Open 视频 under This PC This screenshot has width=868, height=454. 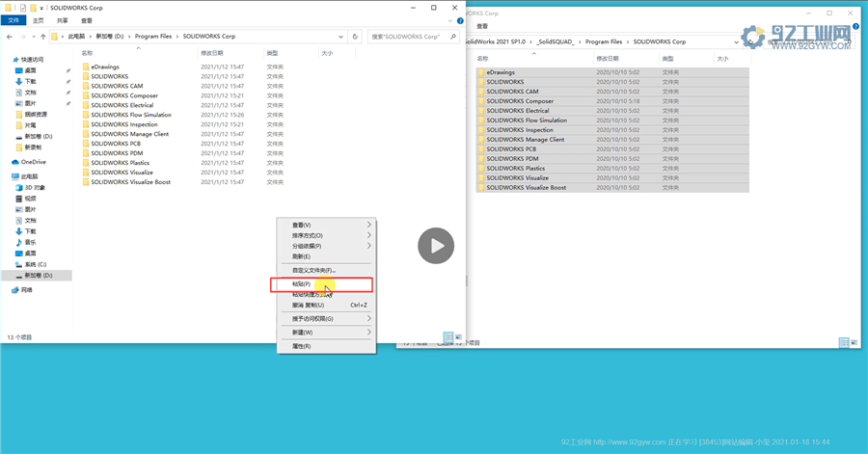pos(30,199)
